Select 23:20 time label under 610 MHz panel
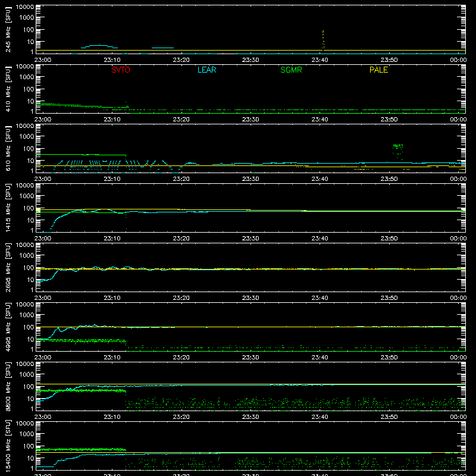This screenshot has width=476, height=476. click(x=181, y=179)
